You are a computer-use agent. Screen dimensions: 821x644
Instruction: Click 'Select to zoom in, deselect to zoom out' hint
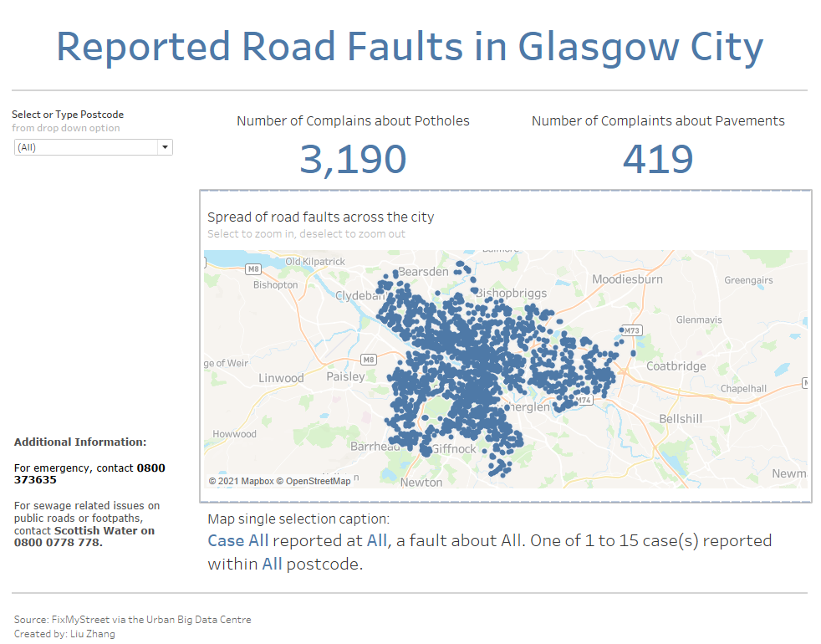pos(306,233)
